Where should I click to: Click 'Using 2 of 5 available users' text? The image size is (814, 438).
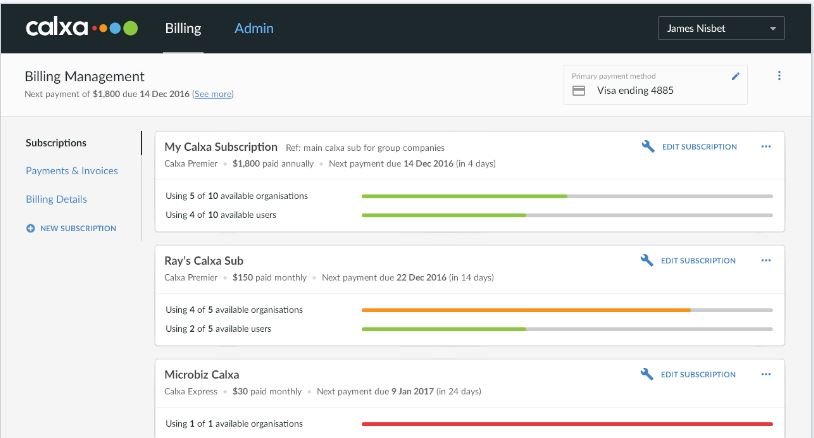[218, 328]
